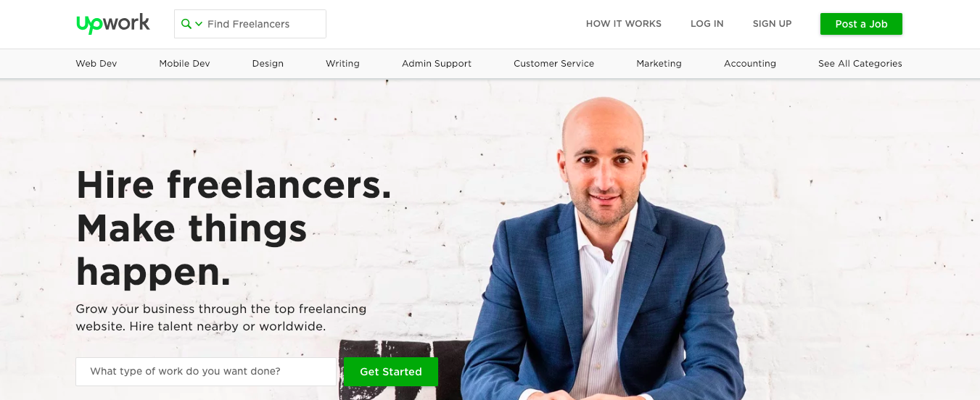Image resolution: width=980 pixels, height=400 pixels.
Task: Click the Post a Job button
Action: (861, 24)
